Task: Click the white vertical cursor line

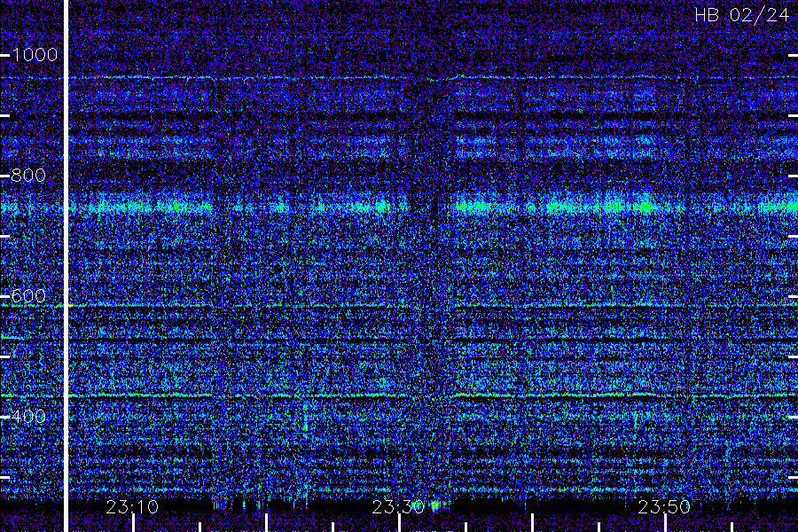Action: tap(66, 266)
